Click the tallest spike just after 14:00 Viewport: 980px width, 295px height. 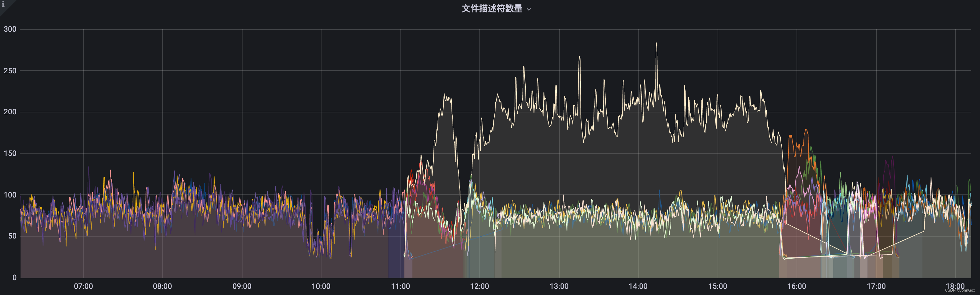(x=656, y=43)
